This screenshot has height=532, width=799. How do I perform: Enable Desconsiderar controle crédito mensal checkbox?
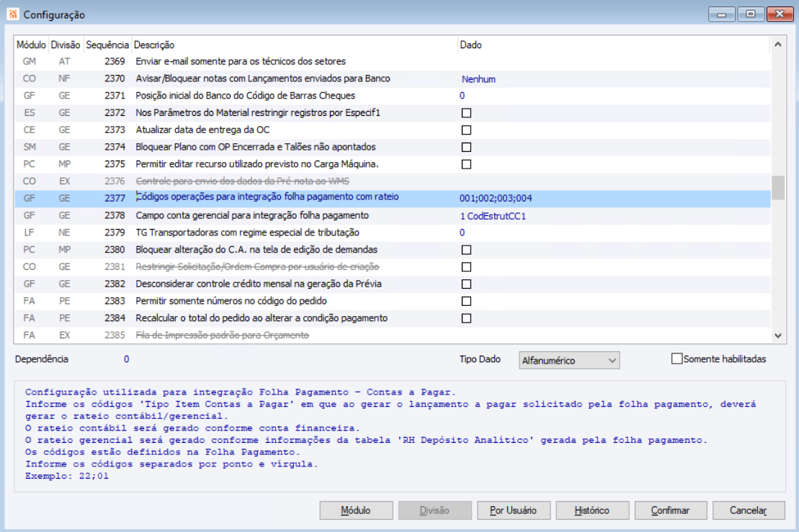pos(465,284)
